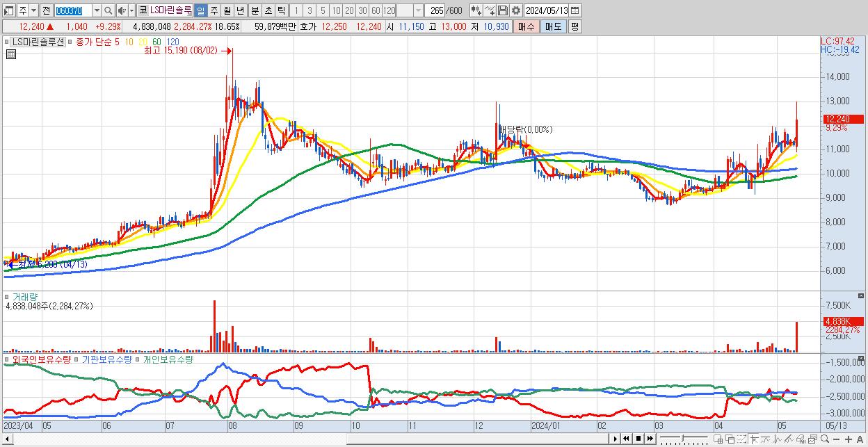Open chart settings gear icon
This screenshot has height=447, width=868.
pos(516,11)
